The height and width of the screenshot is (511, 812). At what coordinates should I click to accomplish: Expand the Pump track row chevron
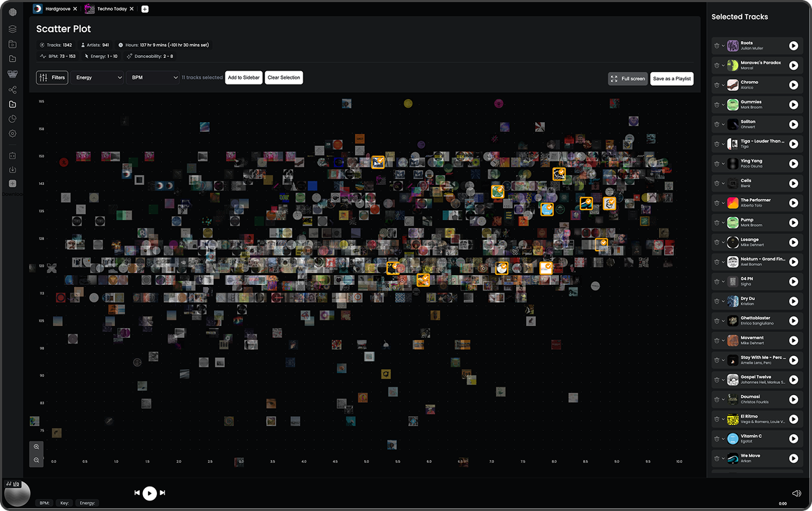tap(723, 222)
